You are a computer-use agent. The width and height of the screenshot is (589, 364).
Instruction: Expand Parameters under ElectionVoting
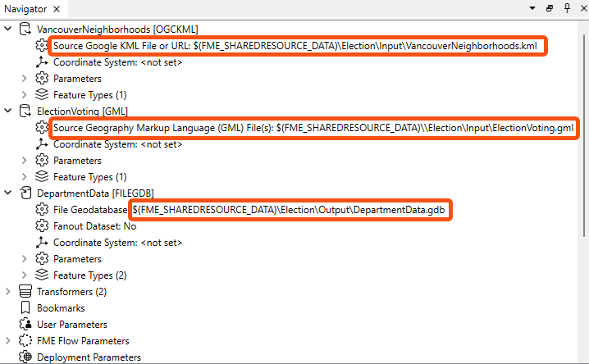25,160
